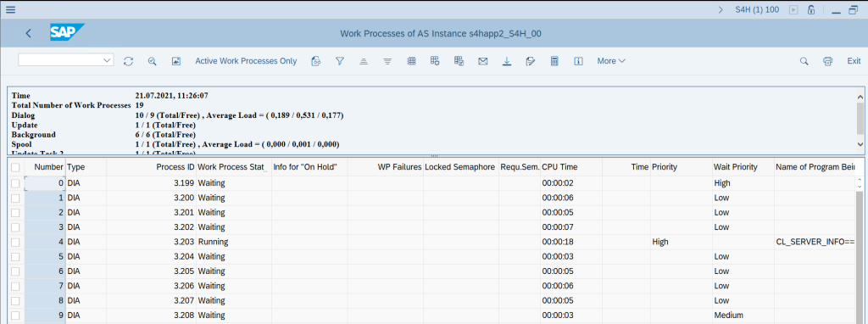Click the summary panel vertical scrollbar
Image resolution: width=868 pixels, height=324 pixels.
(x=860, y=119)
